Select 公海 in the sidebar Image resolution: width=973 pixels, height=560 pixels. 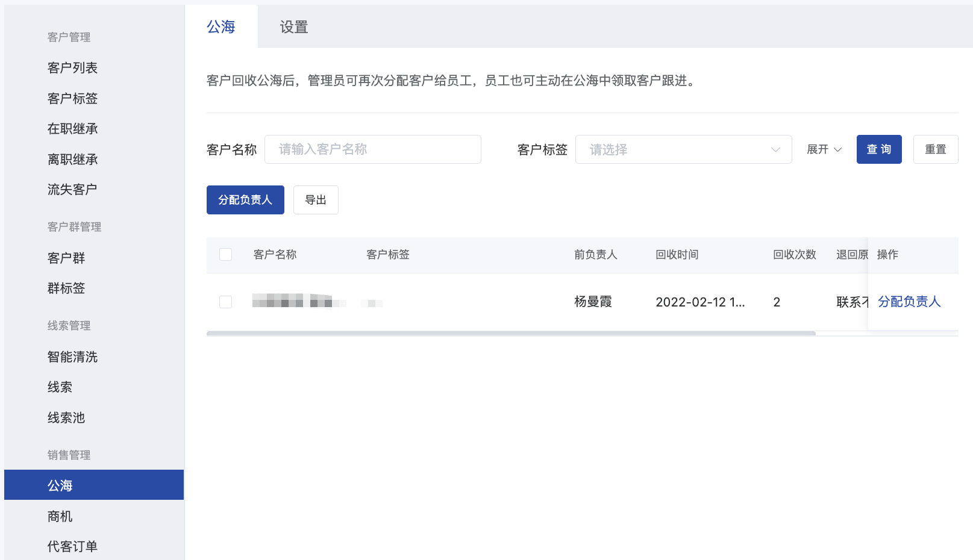coord(94,485)
